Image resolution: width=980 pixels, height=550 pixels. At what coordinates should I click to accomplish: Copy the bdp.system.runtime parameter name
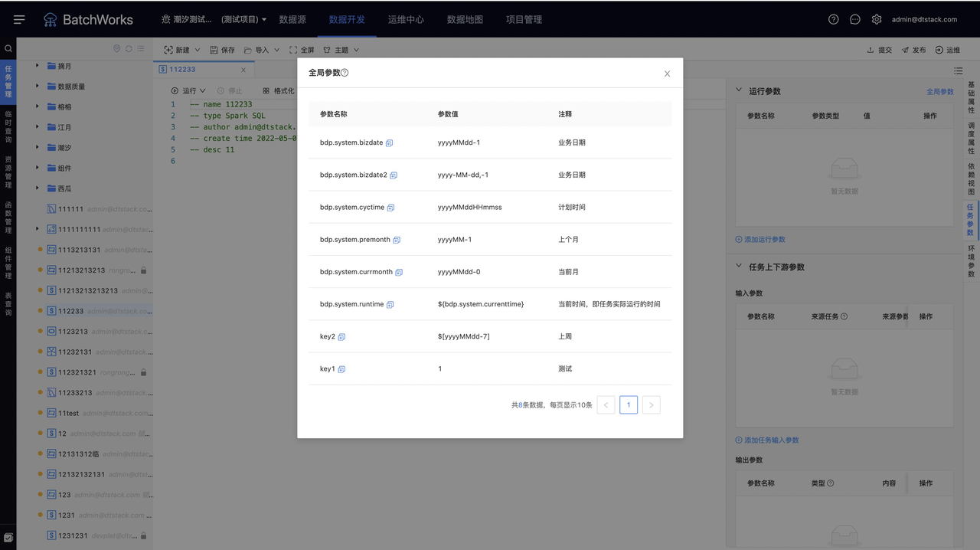pyautogui.click(x=390, y=305)
